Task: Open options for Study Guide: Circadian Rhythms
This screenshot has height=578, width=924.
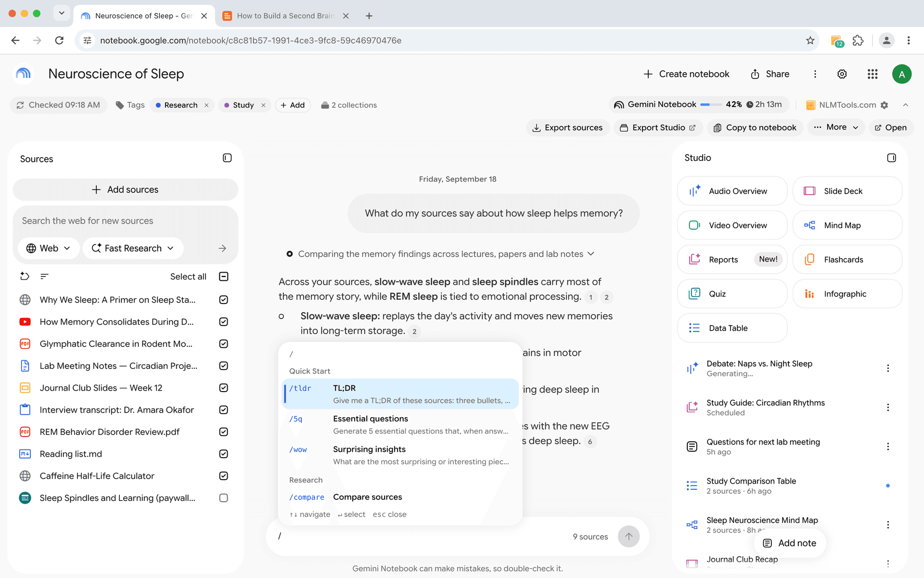Action: click(x=888, y=407)
